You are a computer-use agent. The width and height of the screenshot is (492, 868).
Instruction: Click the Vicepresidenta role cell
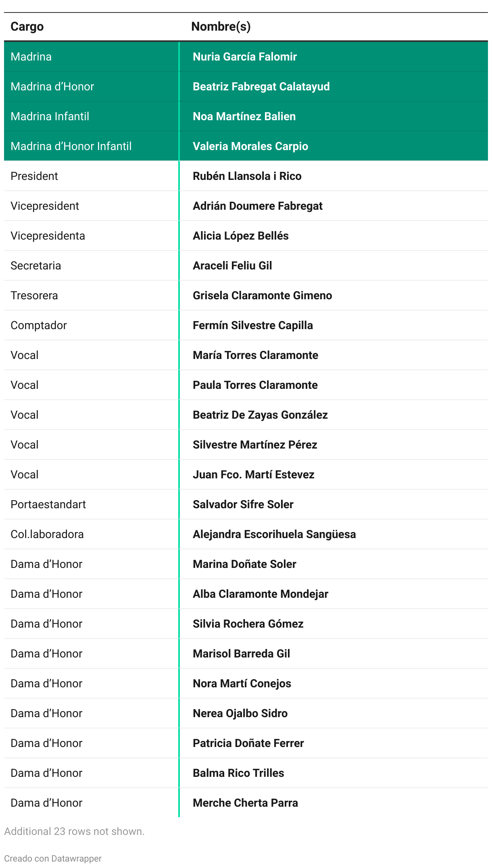pyautogui.click(x=48, y=236)
